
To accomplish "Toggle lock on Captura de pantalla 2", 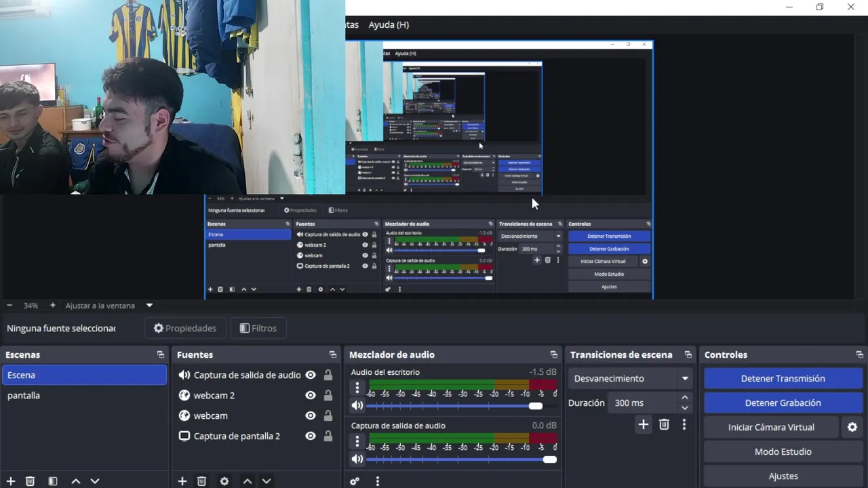I will coord(328,436).
